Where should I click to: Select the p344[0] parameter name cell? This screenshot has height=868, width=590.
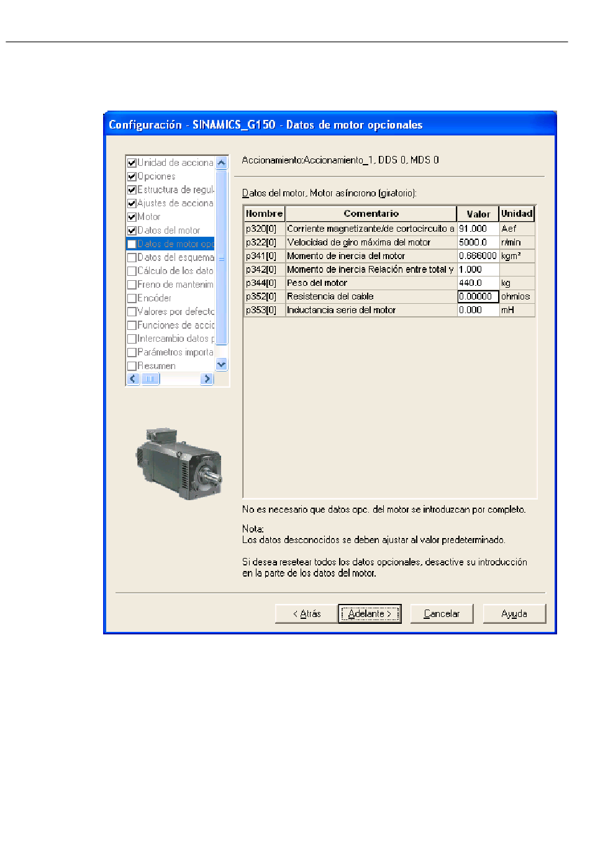(265, 283)
